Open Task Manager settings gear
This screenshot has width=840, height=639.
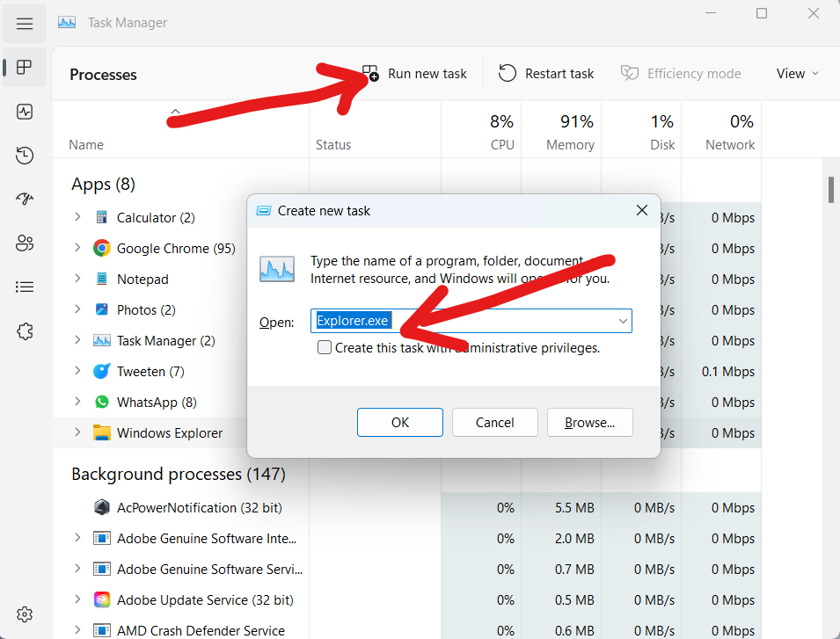25,614
